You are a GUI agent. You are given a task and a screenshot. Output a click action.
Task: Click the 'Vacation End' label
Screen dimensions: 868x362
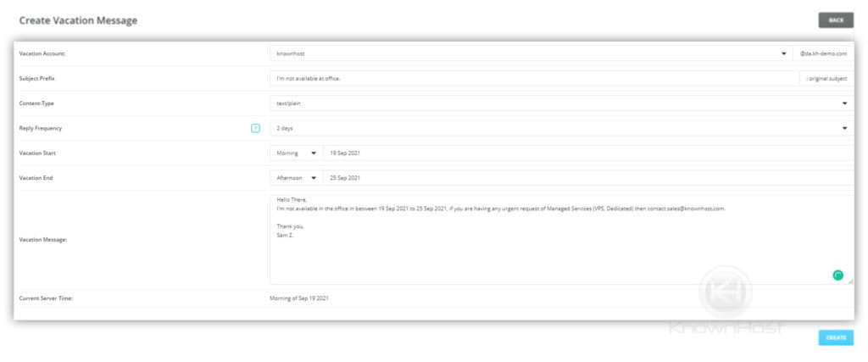pos(36,178)
